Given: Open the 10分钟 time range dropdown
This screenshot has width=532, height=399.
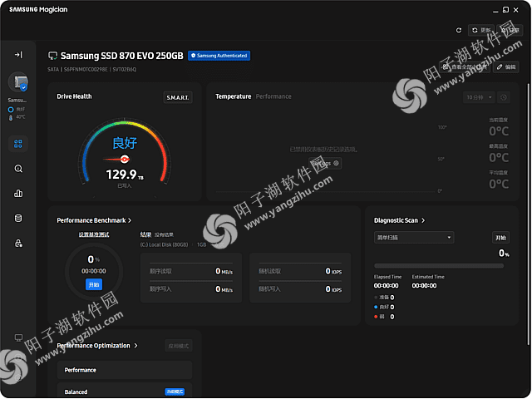Looking at the screenshot, I should click(479, 97).
